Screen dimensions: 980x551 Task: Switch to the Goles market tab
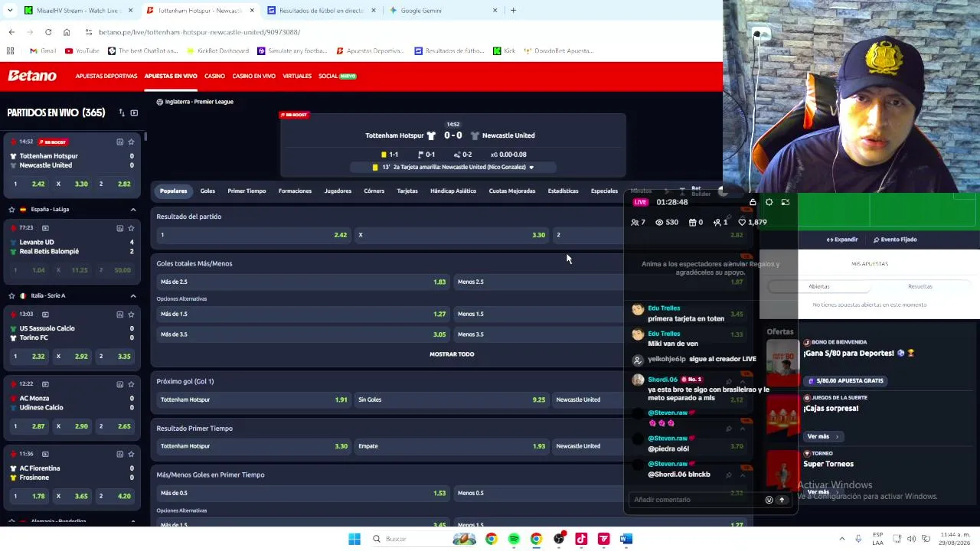pos(207,191)
